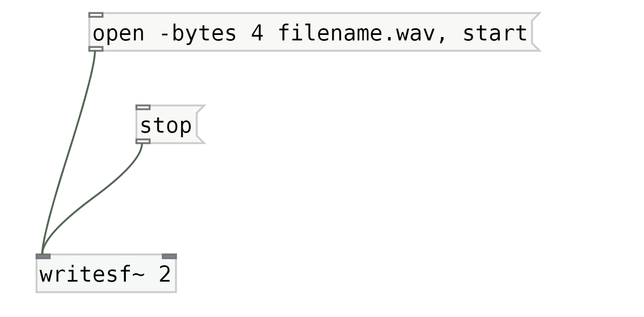Screen dimensions: 644x317
Task: Click the notched right edge of stop message
Action: (200, 125)
